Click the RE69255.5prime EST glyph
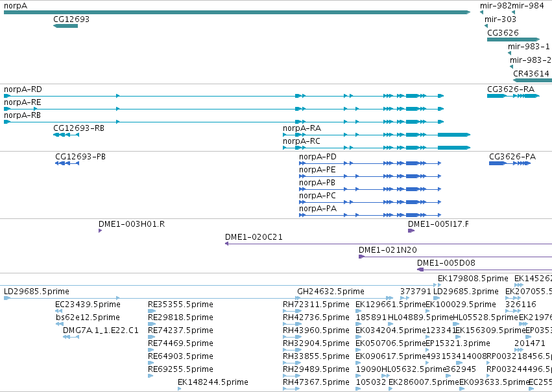This screenshot has height=392, width=552. click(x=150, y=376)
